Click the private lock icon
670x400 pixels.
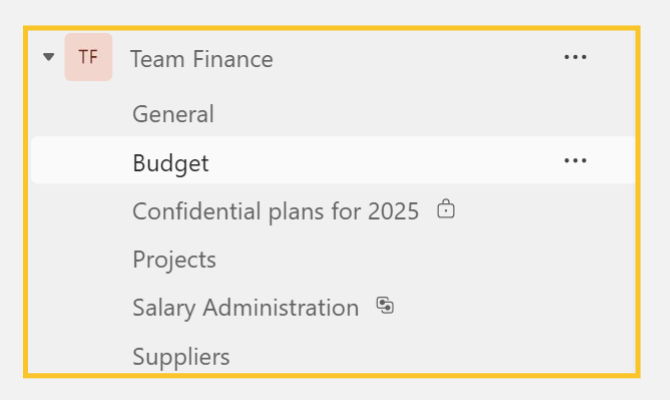[446, 209]
